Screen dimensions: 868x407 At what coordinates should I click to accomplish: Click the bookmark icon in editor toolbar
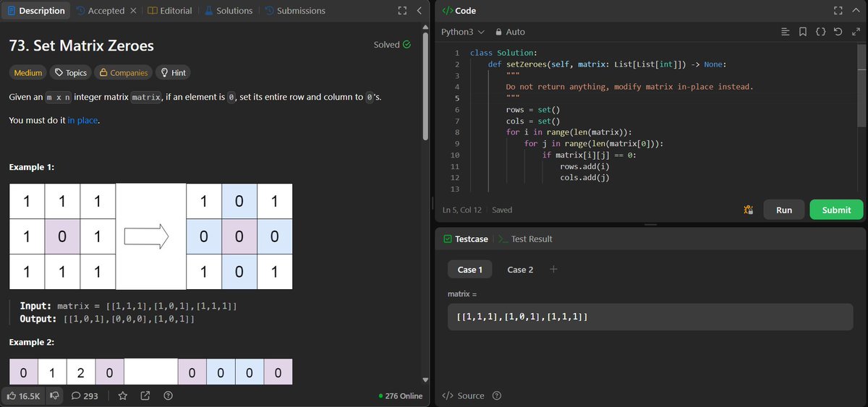(804, 32)
